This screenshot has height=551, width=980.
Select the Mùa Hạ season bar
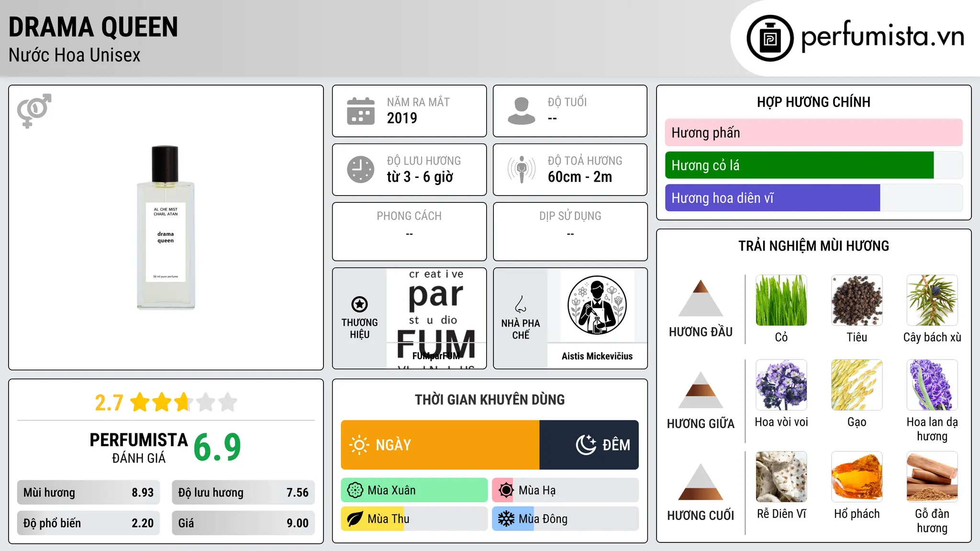click(x=566, y=490)
